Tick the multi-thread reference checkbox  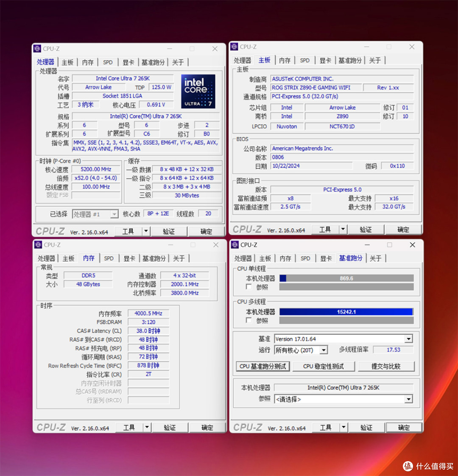249,320
